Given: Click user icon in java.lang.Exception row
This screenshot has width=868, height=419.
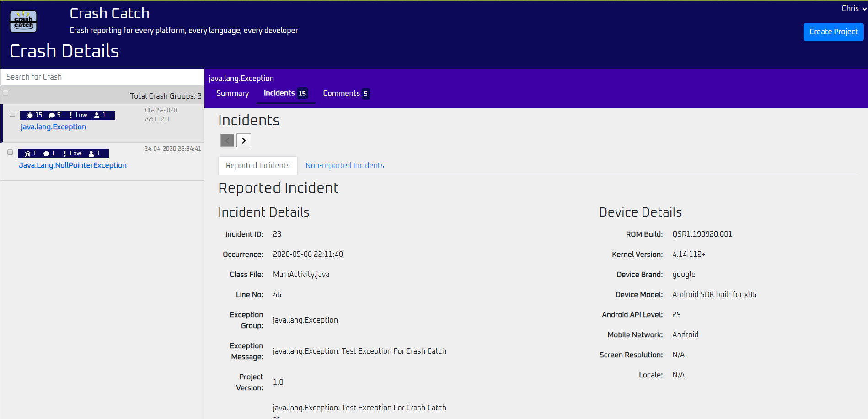Looking at the screenshot, I should pyautogui.click(x=97, y=115).
